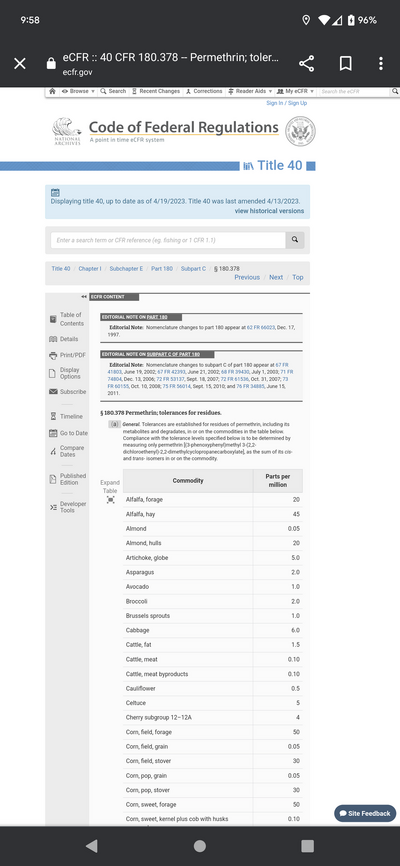Screen dimensions: 400x866
Task: Open 76 FR 34885 citation link
Action: point(251,387)
